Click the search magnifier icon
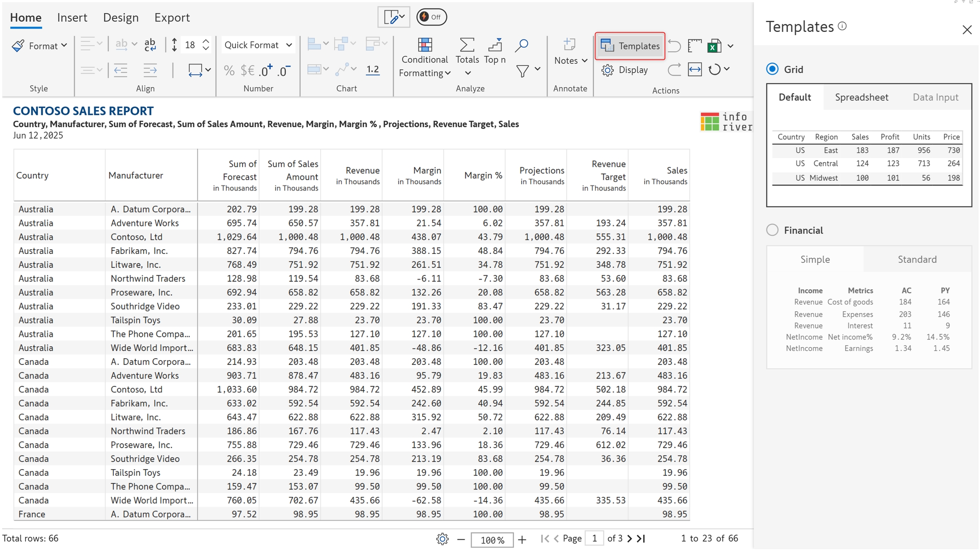Viewport: 980px width, 550px height. 521,45
